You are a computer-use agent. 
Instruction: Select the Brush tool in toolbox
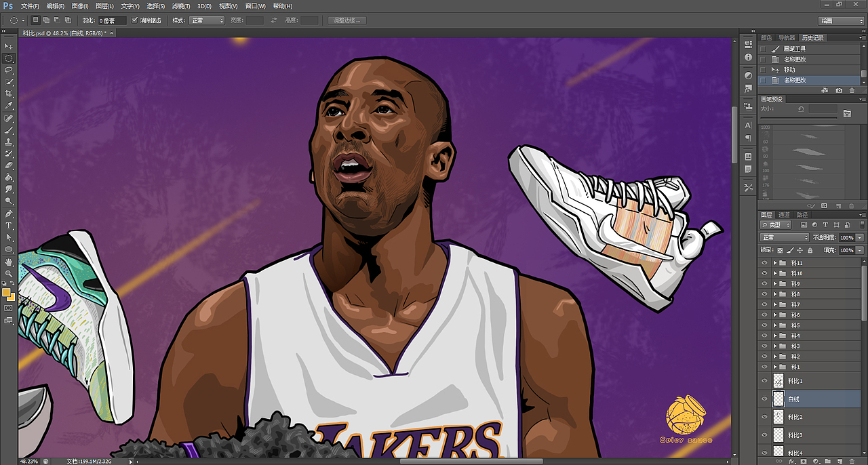[9, 129]
